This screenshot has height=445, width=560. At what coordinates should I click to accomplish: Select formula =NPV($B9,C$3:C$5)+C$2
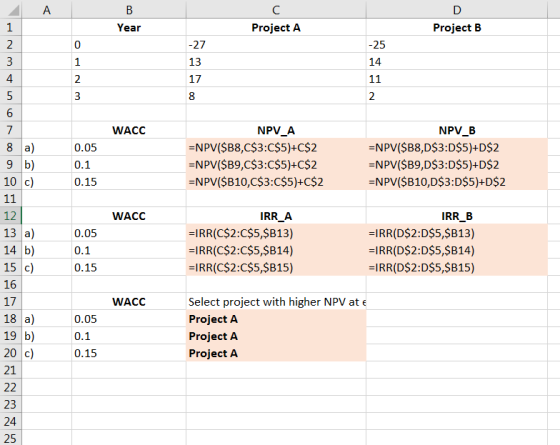tap(276, 165)
